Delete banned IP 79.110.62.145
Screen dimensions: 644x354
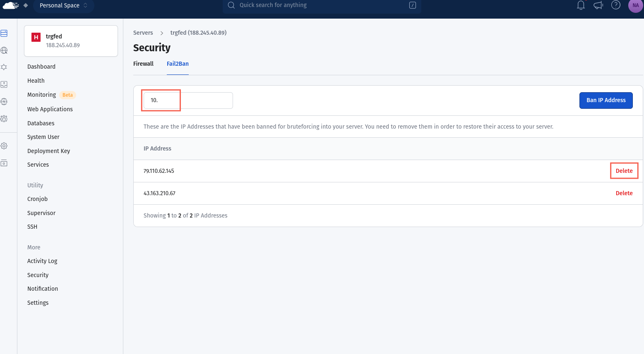click(x=624, y=171)
